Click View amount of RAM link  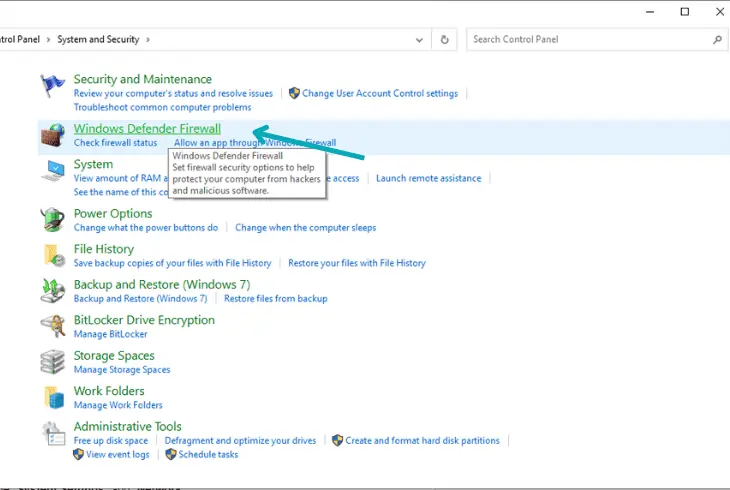[x=121, y=178]
